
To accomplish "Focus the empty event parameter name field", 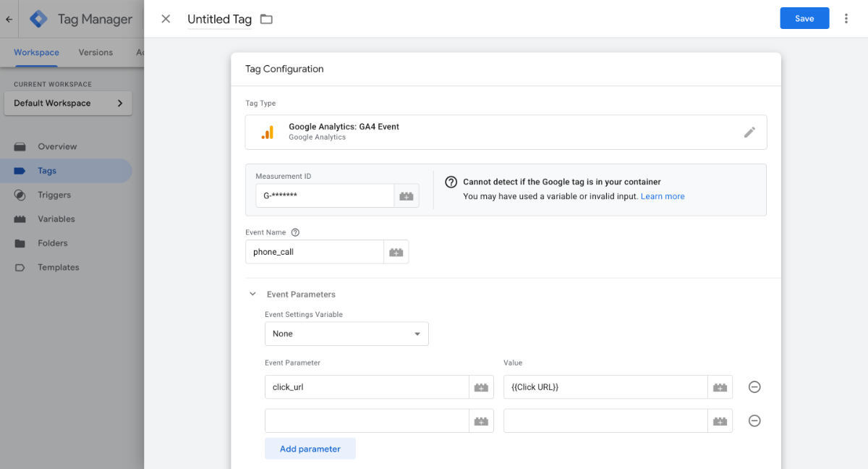I will click(367, 421).
